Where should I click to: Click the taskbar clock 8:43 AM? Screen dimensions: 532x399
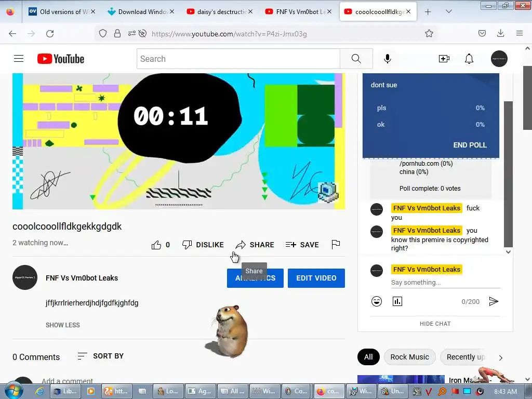click(x=506, y=391)
